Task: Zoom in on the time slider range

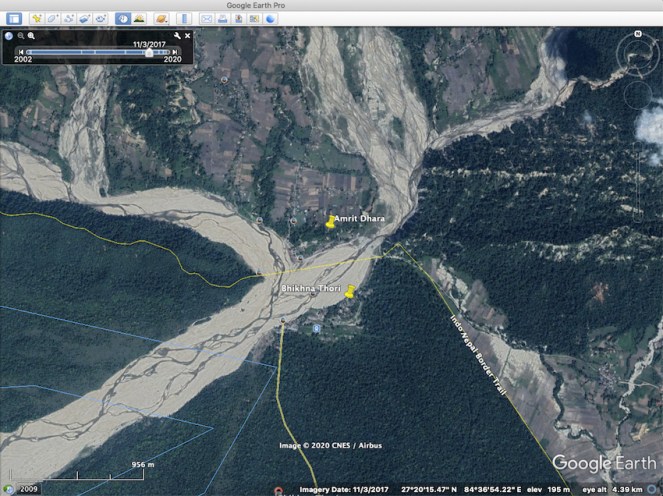Action: [31, 35]
